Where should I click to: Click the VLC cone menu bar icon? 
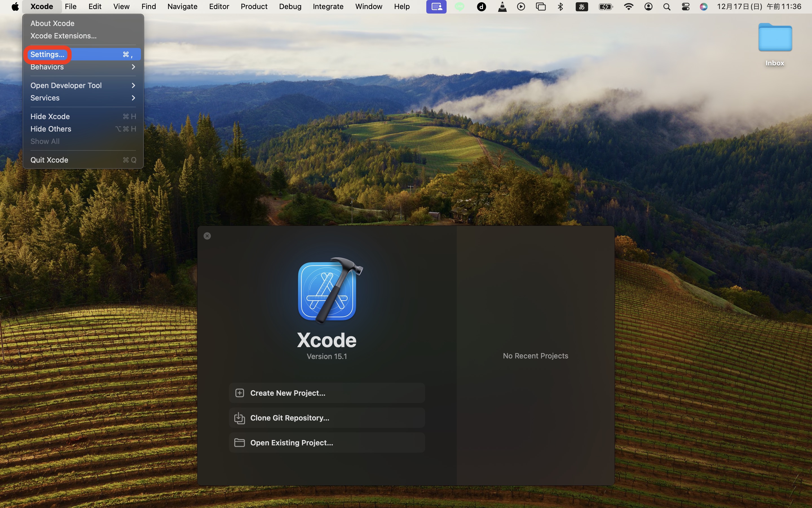tap(502, 6)
